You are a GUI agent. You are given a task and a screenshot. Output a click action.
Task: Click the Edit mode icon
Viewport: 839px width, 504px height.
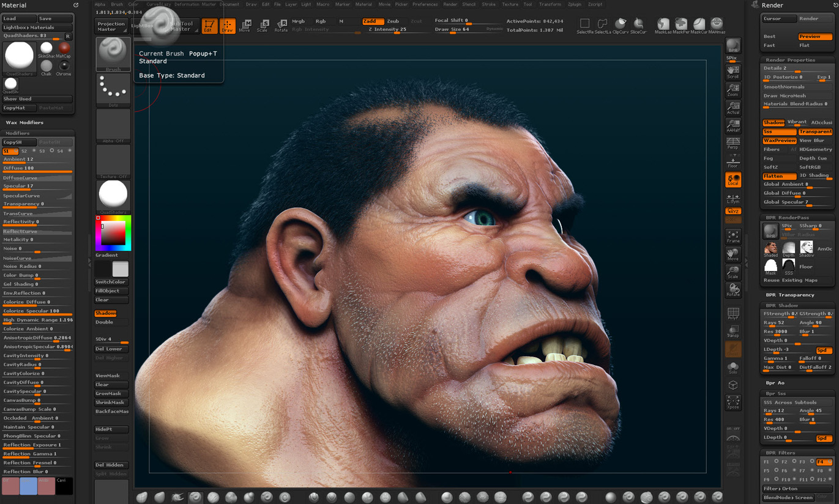[x=209, y=26]
